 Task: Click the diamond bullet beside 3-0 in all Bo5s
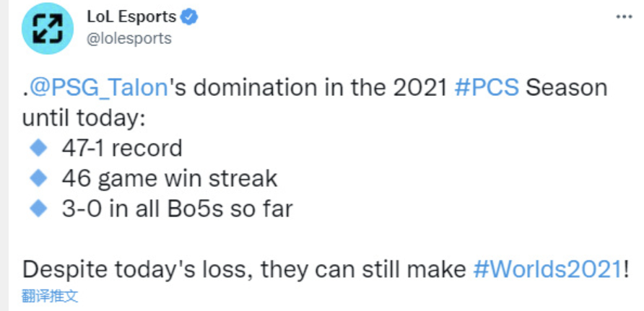[37, 209]
